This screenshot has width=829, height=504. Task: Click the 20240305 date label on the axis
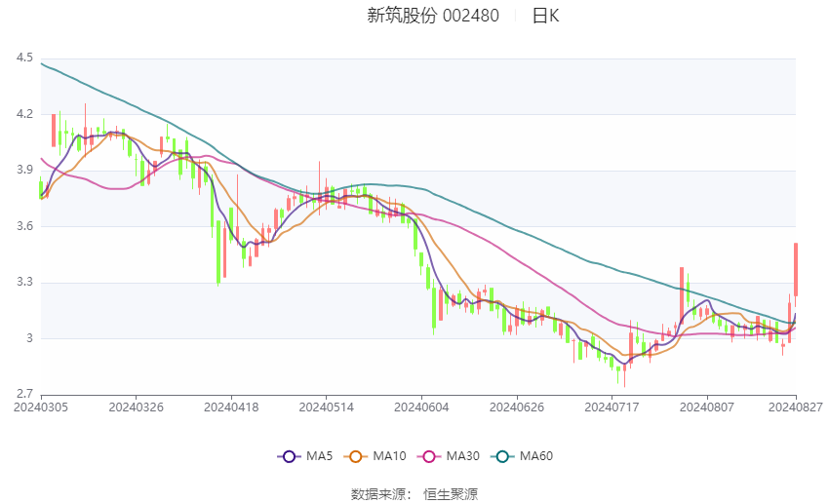tap(40, 406)
